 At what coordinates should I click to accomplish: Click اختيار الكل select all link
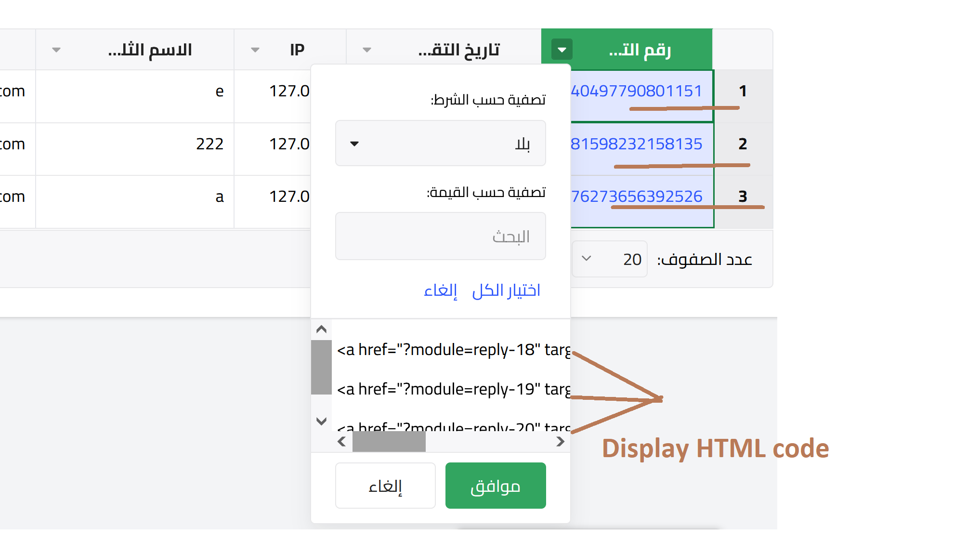(x=506, y=290)
